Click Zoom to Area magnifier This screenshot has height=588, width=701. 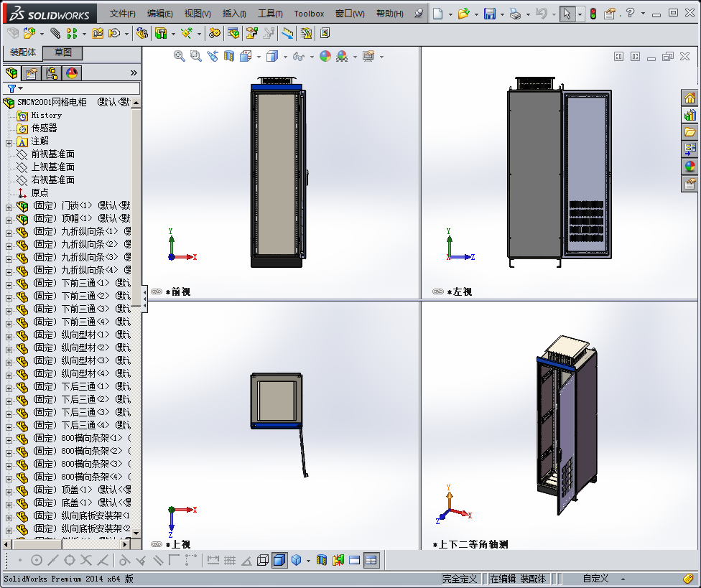pyautogui.click(x=196, y=56)
